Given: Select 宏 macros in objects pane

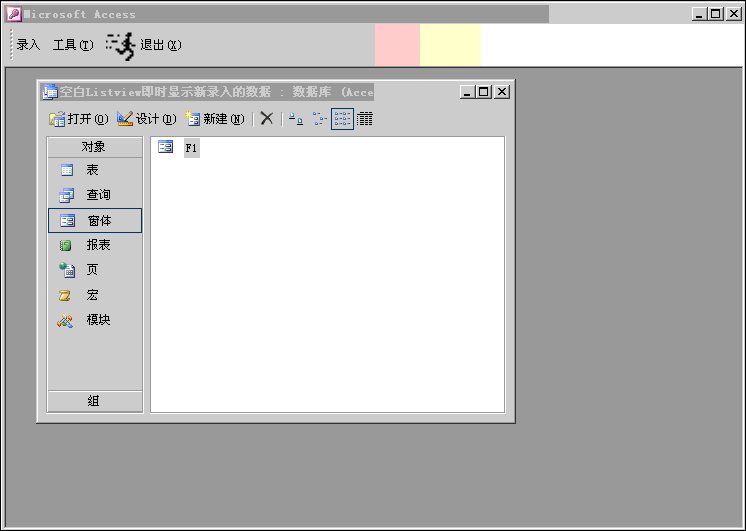Looking at the screenshot, I should pyautogui.click(x=95, y=295).
